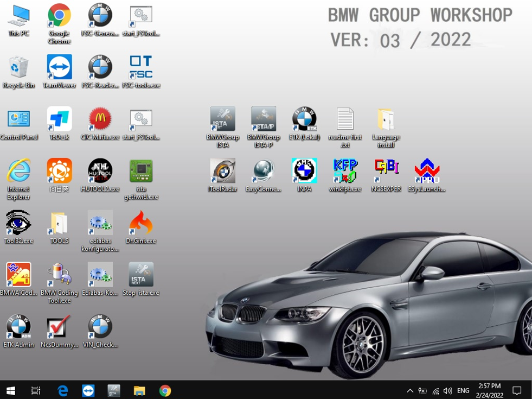Launch Chrome from the taskbar
This screenshot has height=399, width=532.
pos(165,390)
